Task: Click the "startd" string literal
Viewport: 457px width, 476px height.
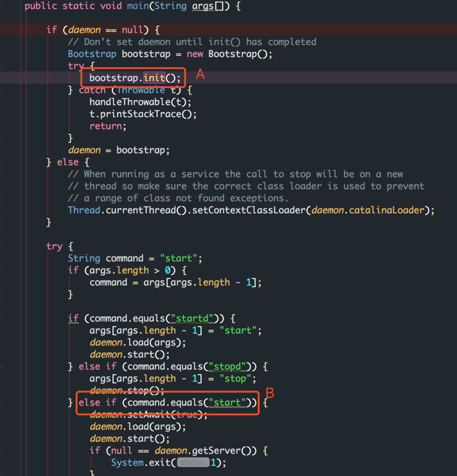Action: pos(192,318)
